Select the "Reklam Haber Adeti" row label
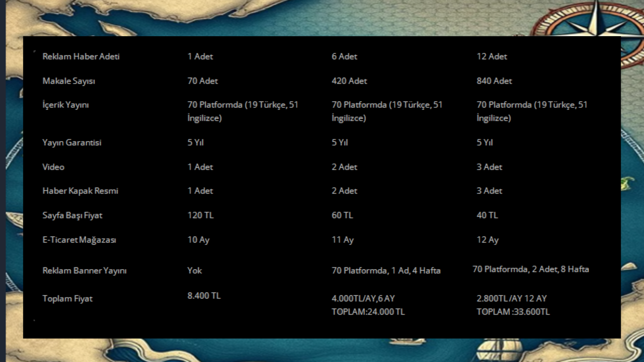The width and height of the screenshot is (644, 362). pos(81,56)
